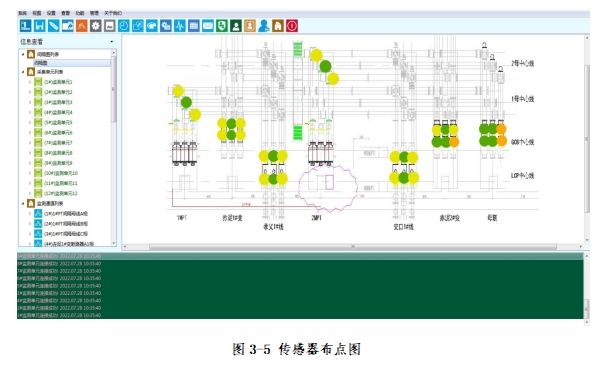The image size is (608, 366).
Task: Collapse the 间隔图列表 tree node
Action: point(23,54)
